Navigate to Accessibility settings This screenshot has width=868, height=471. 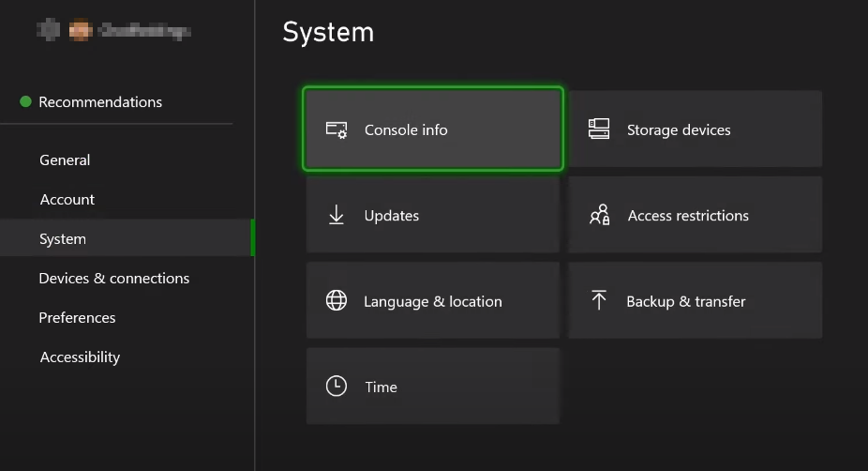pos(80,357)
